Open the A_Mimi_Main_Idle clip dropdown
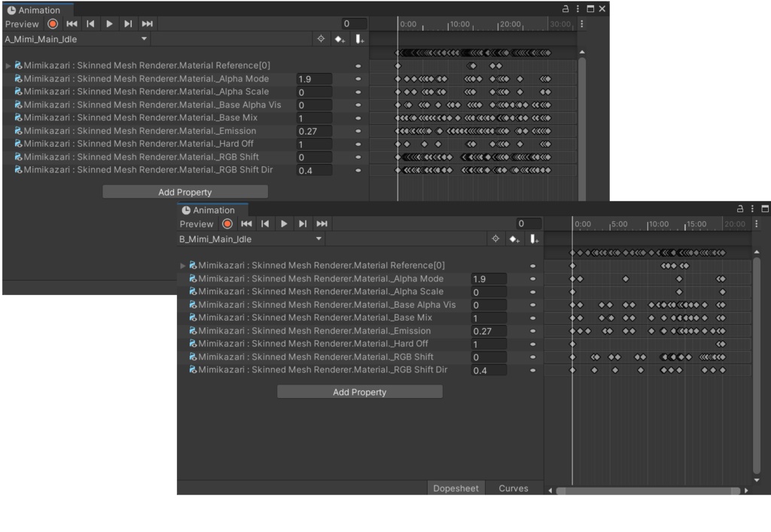 coord(76,39)
